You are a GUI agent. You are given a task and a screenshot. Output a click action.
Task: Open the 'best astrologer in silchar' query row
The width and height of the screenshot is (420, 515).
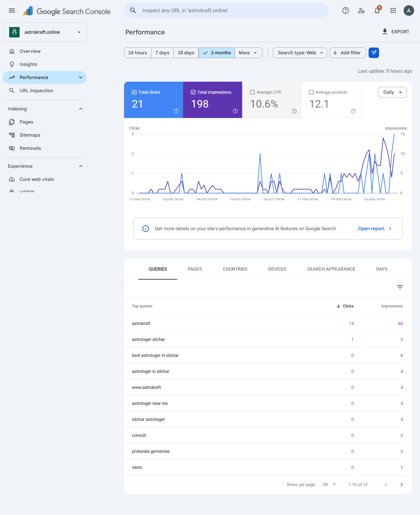coord(268,355)
